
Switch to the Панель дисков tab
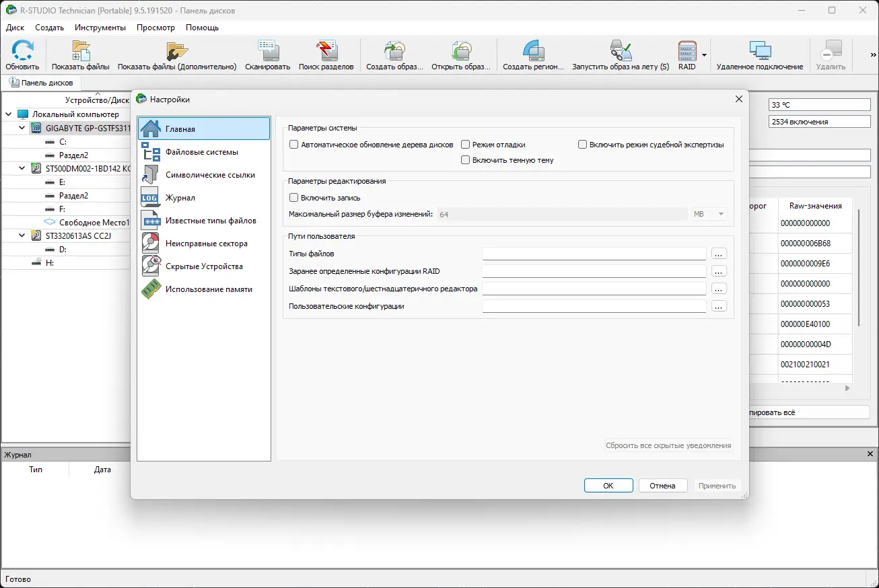tap(41, 83)
